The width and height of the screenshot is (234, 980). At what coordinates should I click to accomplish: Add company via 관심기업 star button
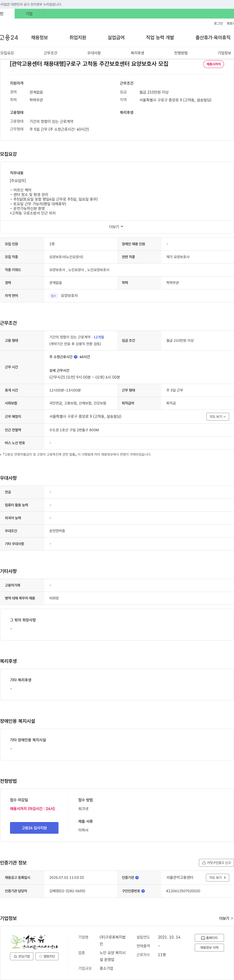tap(22, 956)
